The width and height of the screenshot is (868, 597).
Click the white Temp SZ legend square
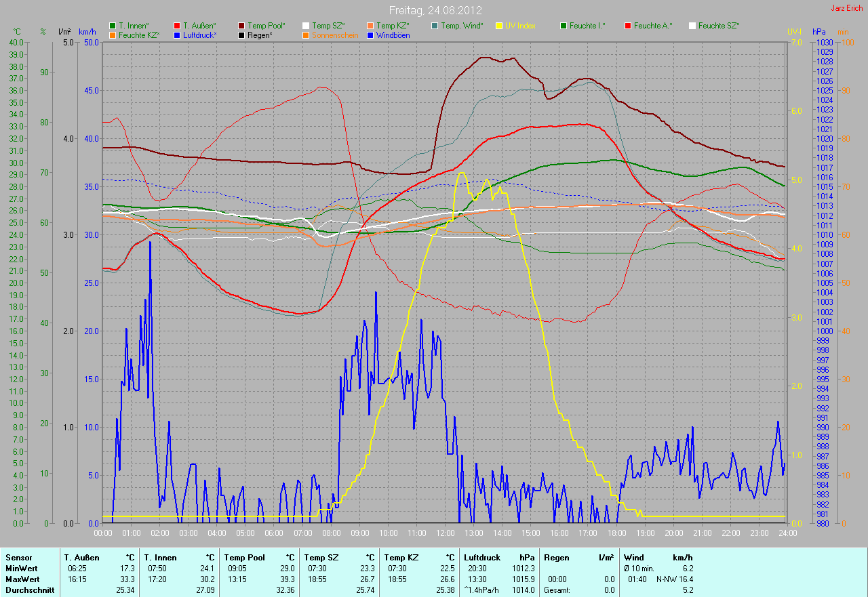point(306,26)
